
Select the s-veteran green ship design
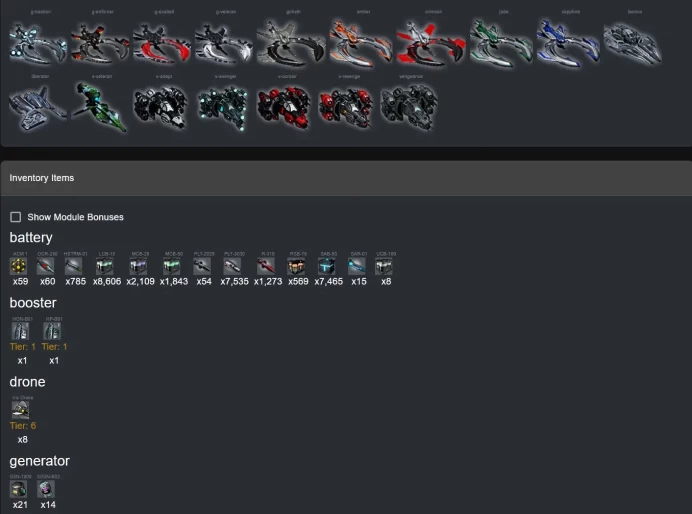pos(100,108)
